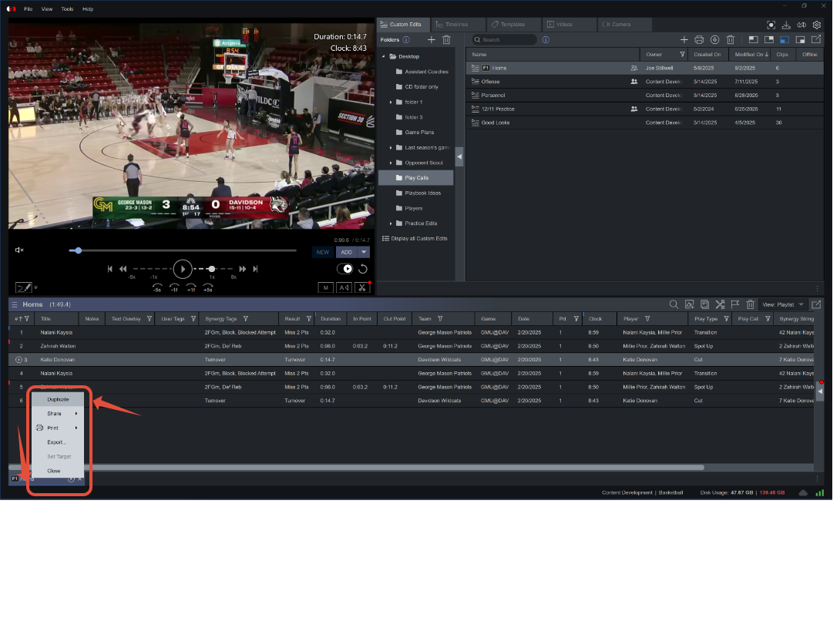Click the scissors cut clip icon
The height and width of the screenshot is (628, 840).
coord(362,287)
